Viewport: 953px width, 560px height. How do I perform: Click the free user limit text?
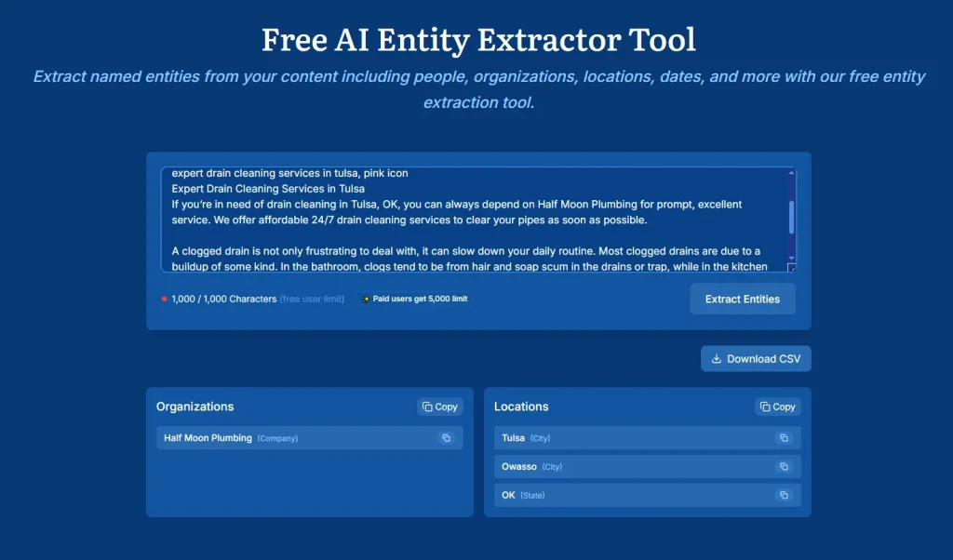[312, 300]
